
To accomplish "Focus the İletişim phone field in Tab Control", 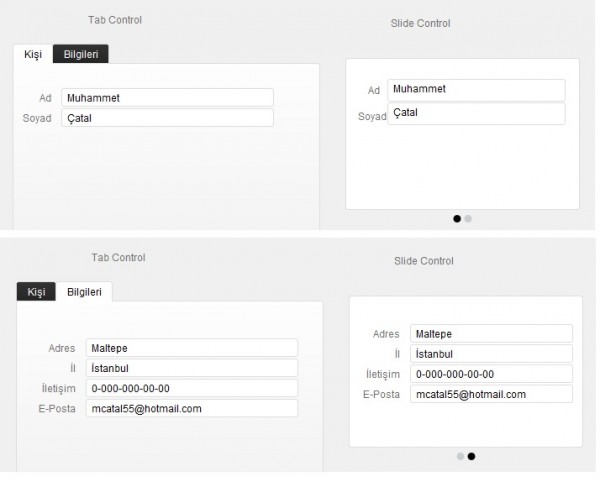I will [x=192, y=389].
